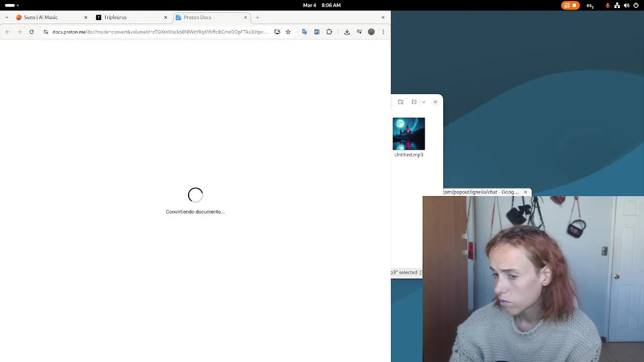Open media controls in browser toolbar
The width and height of the screenshot is (644, 362).
pyautogui.click(x=359, y=32)
